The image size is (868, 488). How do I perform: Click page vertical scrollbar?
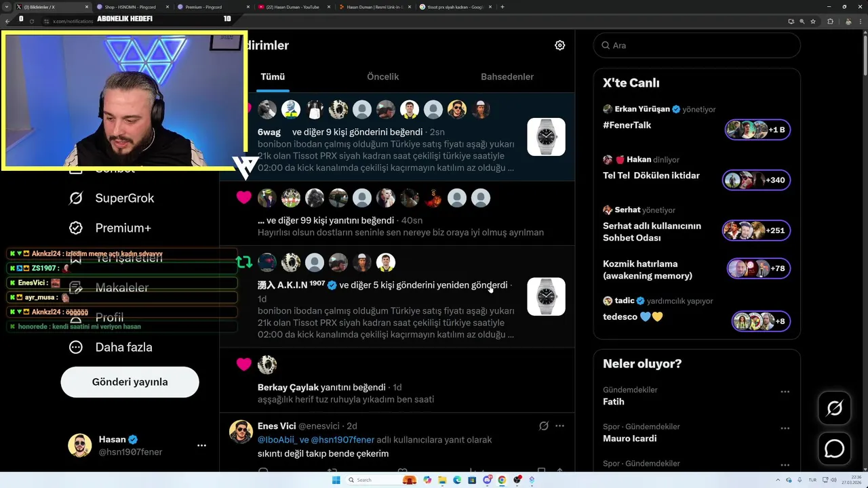tap(864, 54)
